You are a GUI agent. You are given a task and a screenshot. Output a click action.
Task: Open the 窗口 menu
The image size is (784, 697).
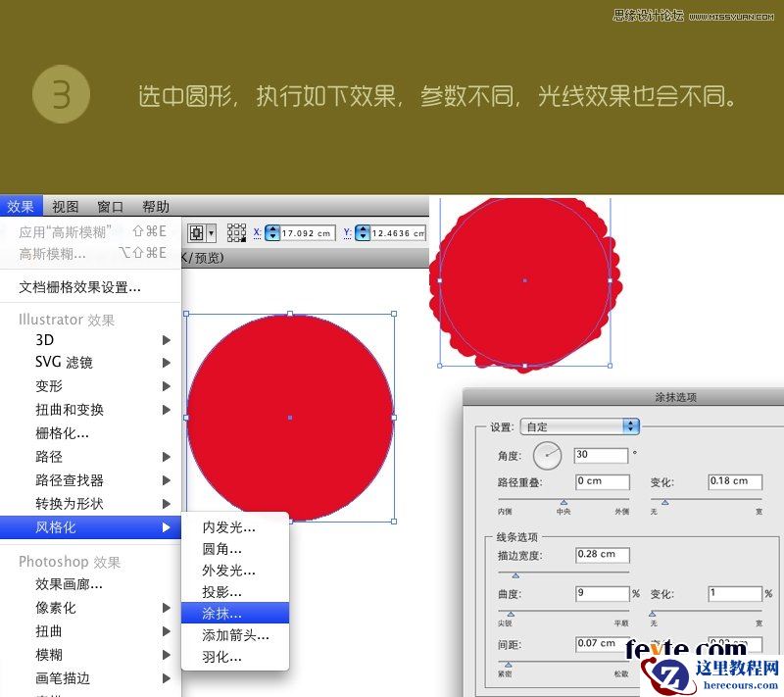click(110, 206)
